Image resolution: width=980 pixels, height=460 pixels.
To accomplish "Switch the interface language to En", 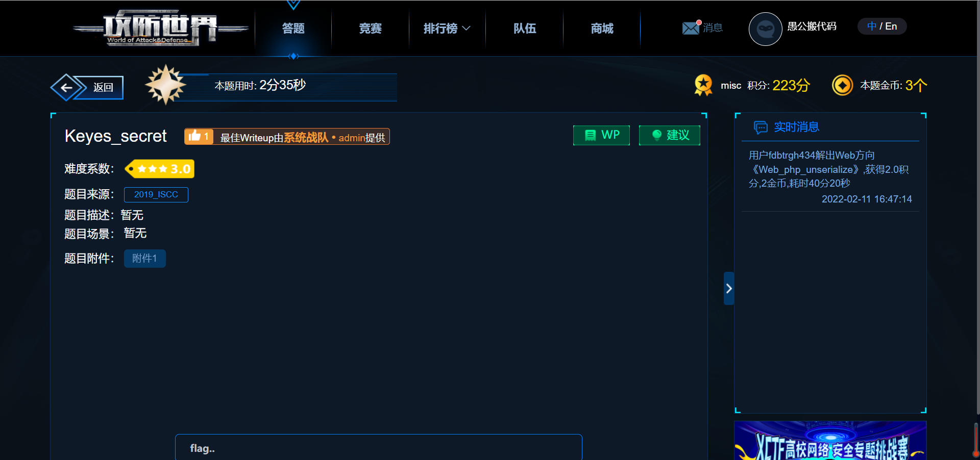I will [891, 26].
